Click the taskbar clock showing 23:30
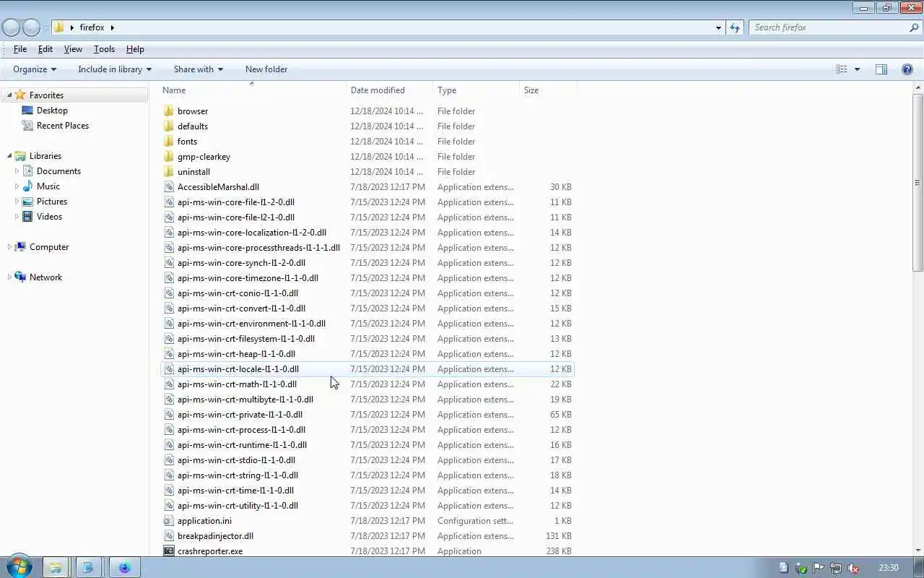Screen dimensions: 924x578 pos(889,568)
